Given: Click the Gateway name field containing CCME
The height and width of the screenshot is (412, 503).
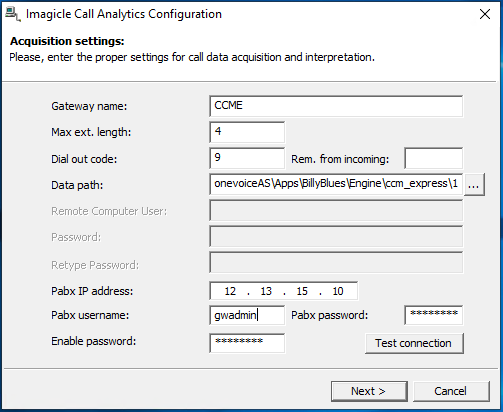Looking at the screenshot, I should pos(336,106).
